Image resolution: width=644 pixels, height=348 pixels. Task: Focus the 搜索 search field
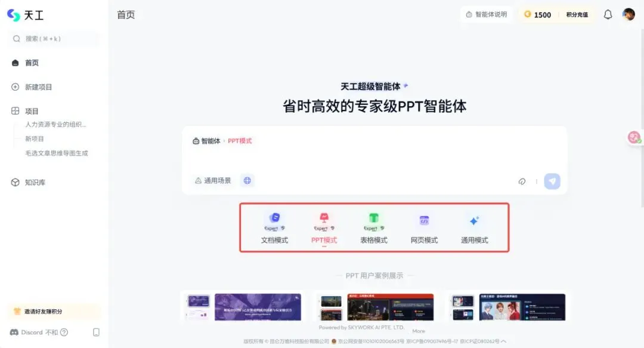coord(54,39)
